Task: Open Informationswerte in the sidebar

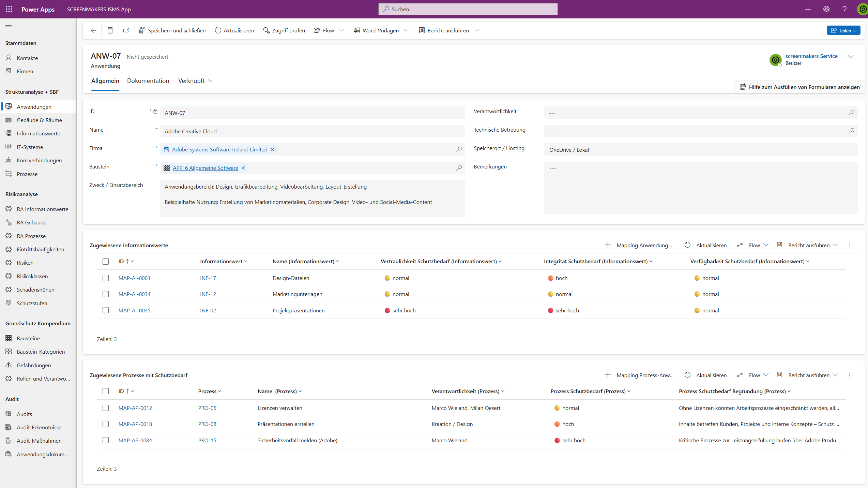Action: (38, 133)
